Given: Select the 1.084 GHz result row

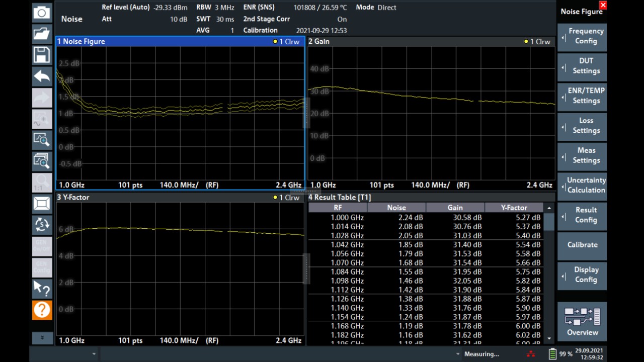Looking at the screenshot, I should 426,272.
